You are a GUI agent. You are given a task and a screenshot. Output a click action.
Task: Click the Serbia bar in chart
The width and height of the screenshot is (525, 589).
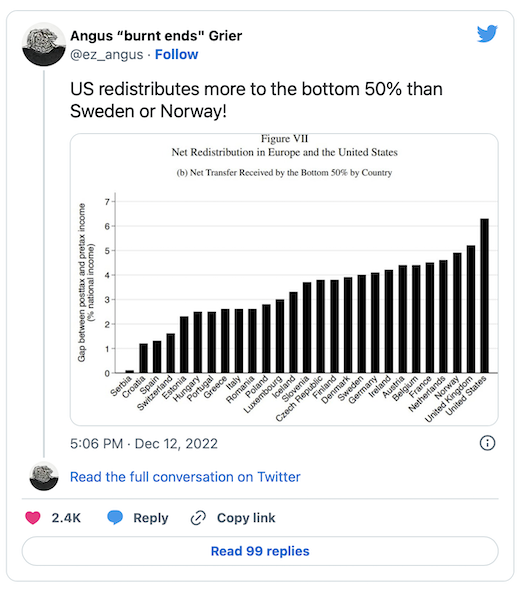click(x=130, y=372)
